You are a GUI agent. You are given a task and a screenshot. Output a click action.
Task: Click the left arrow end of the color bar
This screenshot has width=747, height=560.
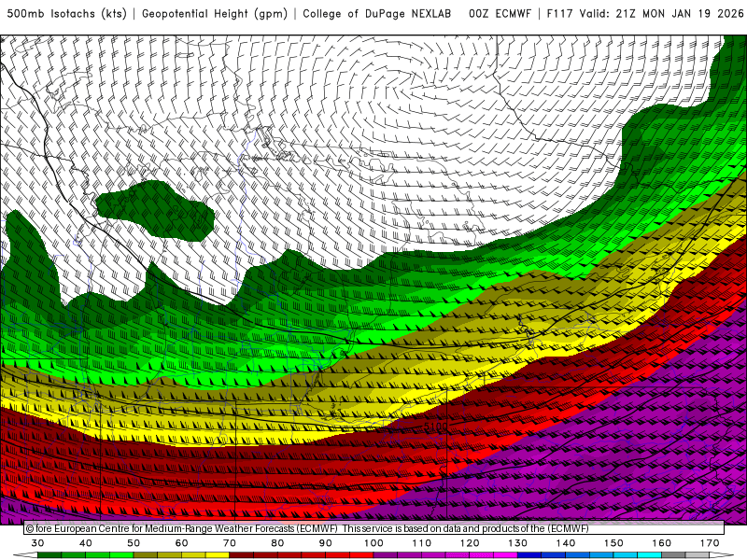click(25, 555)
